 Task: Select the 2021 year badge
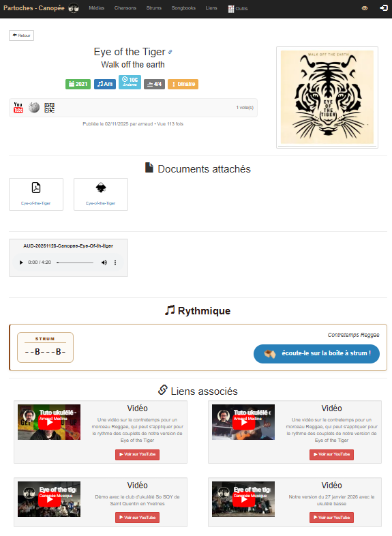pos(78,84)
